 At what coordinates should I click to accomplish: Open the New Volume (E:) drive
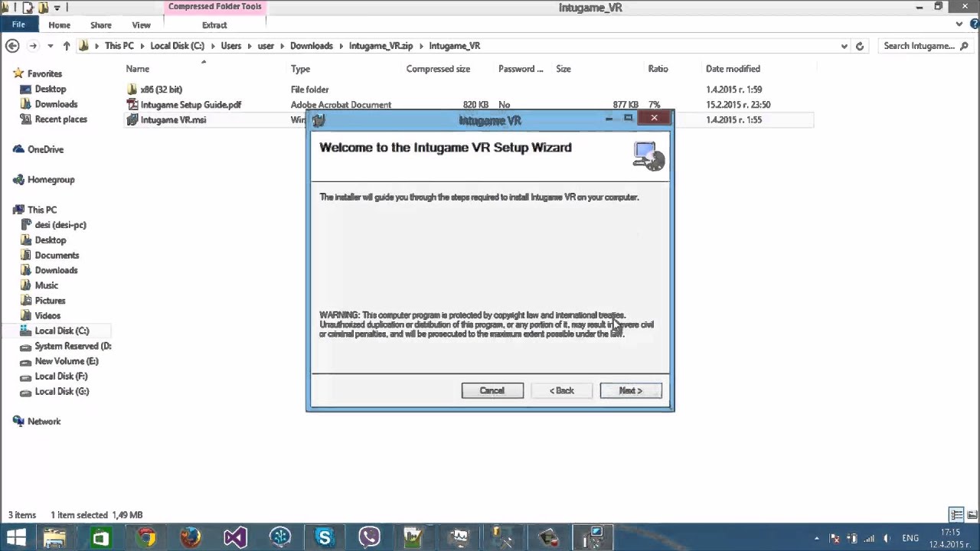tap(66, 361)
